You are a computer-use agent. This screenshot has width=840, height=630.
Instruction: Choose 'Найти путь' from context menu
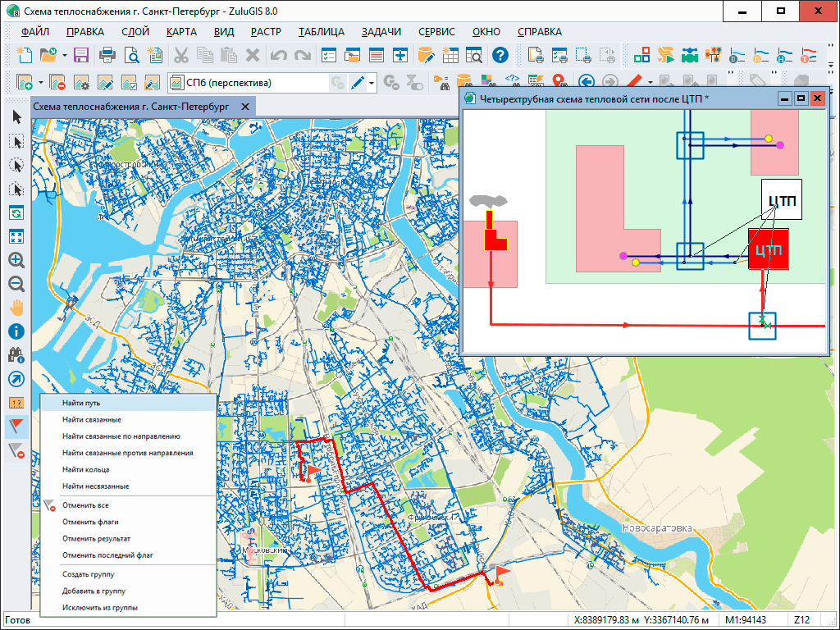point(81,404)
